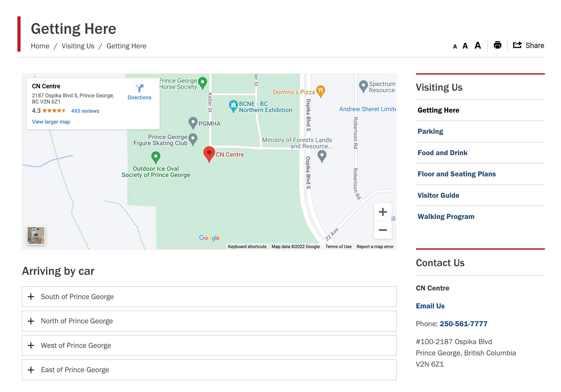Click the Google logo on map
This screenshot has height=392, width=561.
pyautogui.click(x=209, y=238)
